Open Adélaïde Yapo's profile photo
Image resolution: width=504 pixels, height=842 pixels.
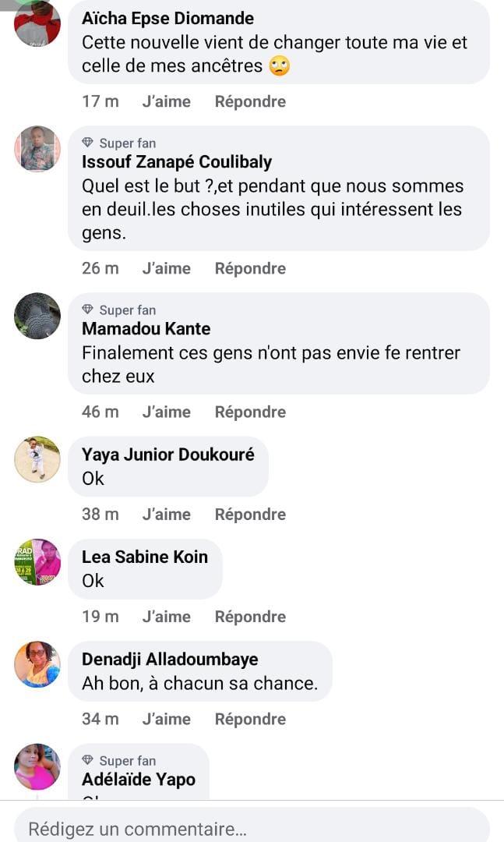pos(37,766)
